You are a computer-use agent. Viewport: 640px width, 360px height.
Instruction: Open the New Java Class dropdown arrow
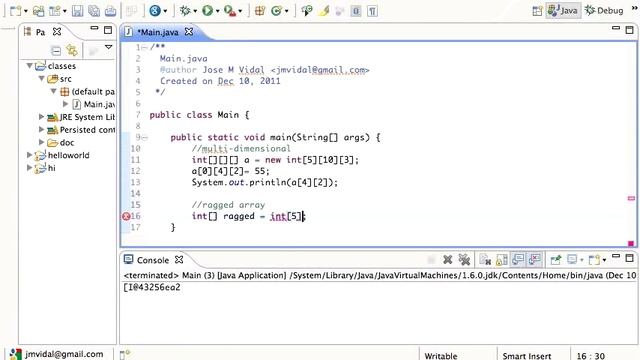[287, 11]
